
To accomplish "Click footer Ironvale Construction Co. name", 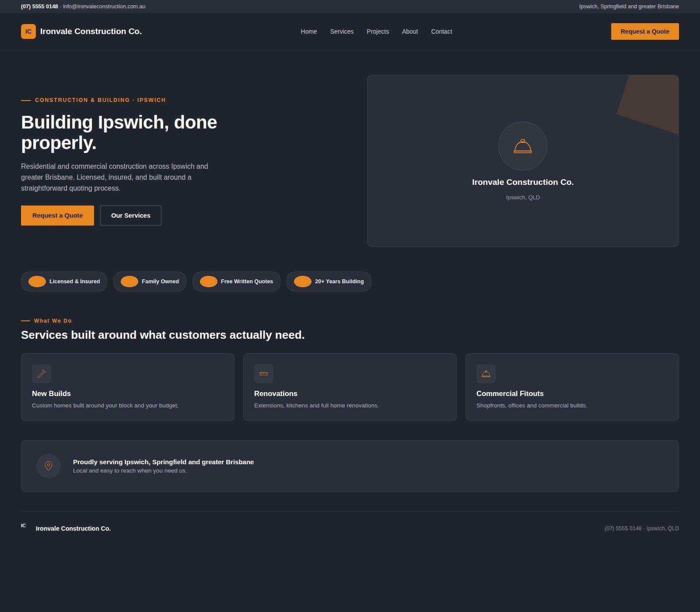I will pos(73,529).
